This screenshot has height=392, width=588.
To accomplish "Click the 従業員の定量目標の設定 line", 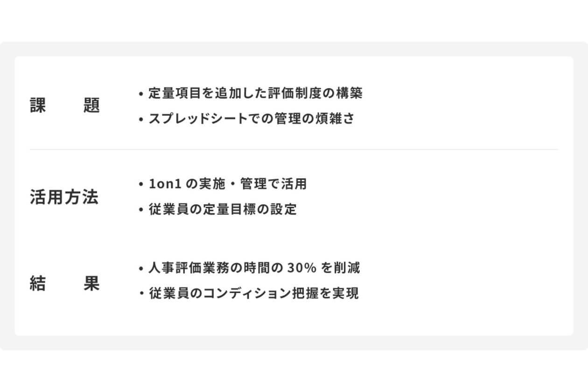I will coord(223,209).
